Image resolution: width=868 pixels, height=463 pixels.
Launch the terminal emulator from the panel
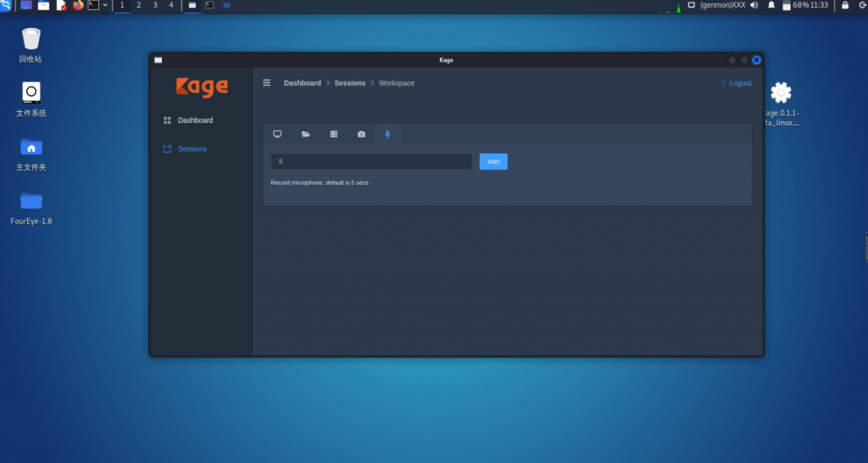[x=93, y=6]
